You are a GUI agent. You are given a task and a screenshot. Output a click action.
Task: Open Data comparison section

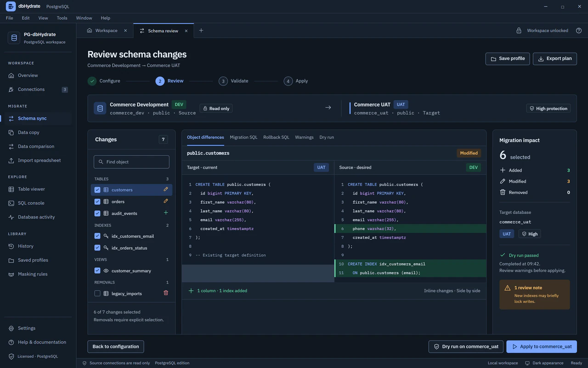pos(38,146)
